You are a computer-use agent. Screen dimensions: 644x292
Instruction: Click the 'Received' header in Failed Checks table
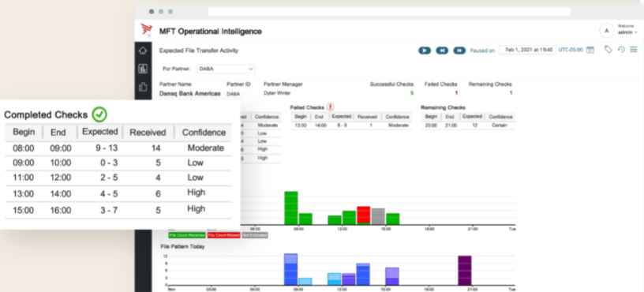[367, 117]
